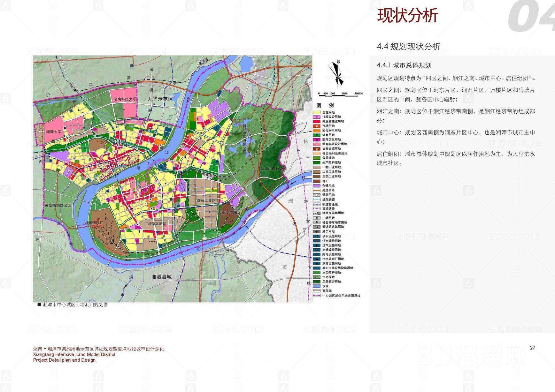Click the map scale bar

click(341, 95)
